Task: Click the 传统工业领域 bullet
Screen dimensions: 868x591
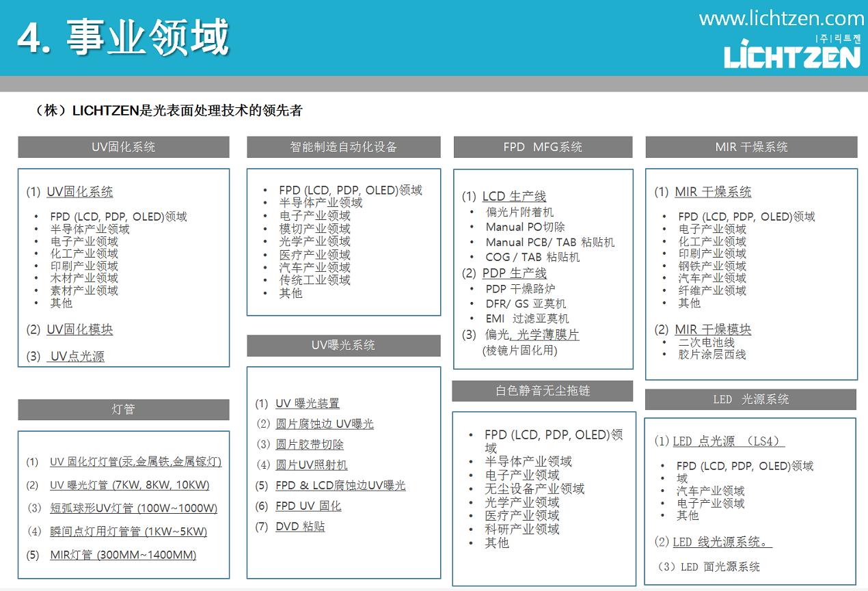Action: pos(314,280)
